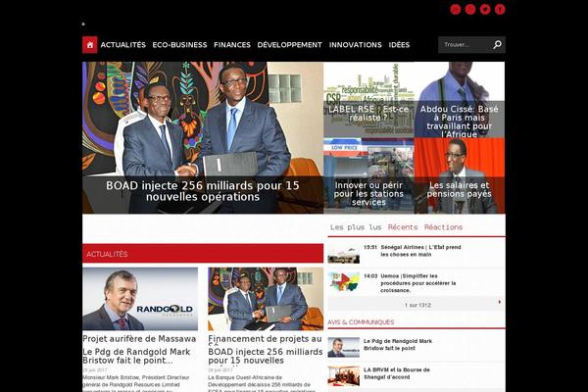Viewport: 588px width, 392px height.
Task: Click the search magnifier icon
Action: coord(497,45)
